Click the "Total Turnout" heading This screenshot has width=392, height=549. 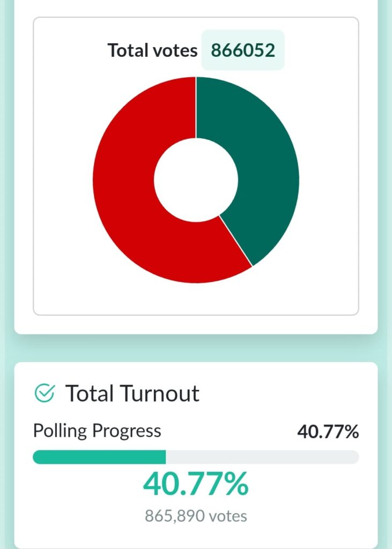coord(132,394)
